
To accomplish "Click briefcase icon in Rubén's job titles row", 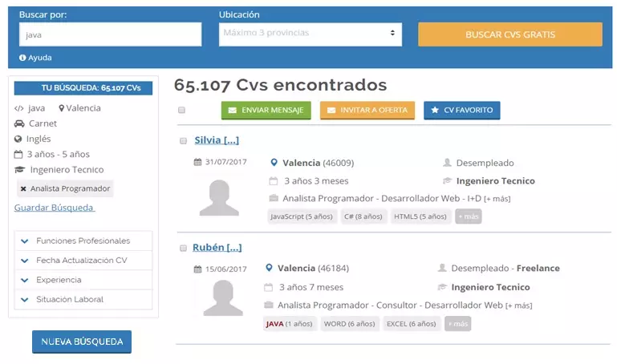I will (x=268, y=305).
